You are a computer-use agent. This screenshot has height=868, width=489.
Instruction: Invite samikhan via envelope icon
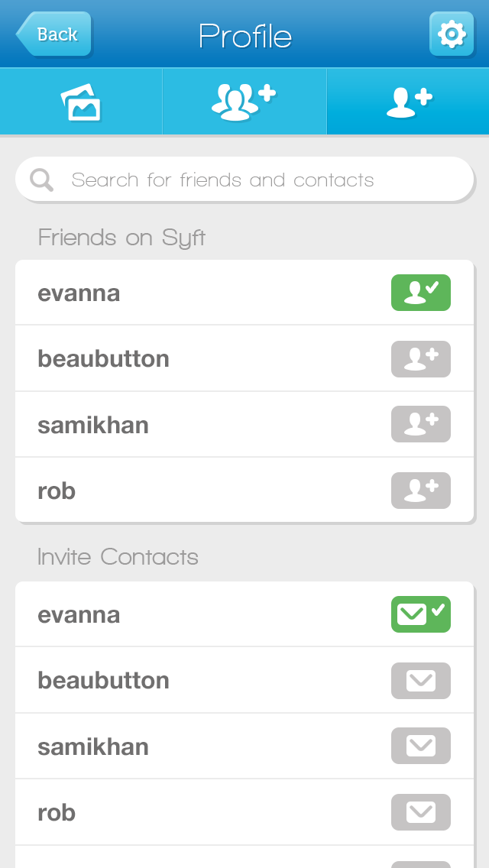[420, 746]
